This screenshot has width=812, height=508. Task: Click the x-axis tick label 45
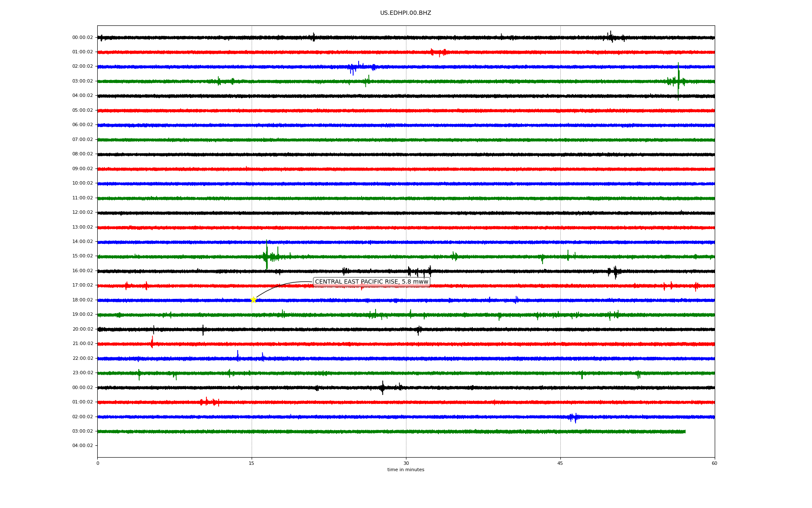[x=560, y=463]
